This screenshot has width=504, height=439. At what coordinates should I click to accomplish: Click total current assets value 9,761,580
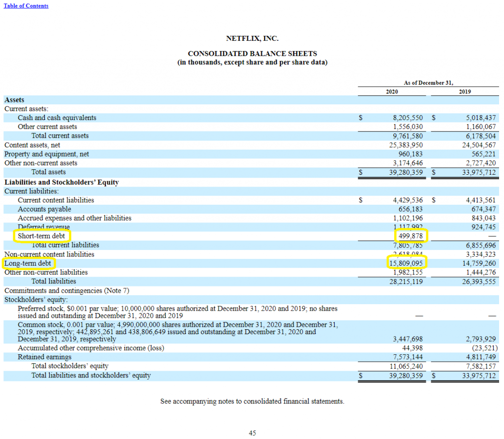[408, 136]
